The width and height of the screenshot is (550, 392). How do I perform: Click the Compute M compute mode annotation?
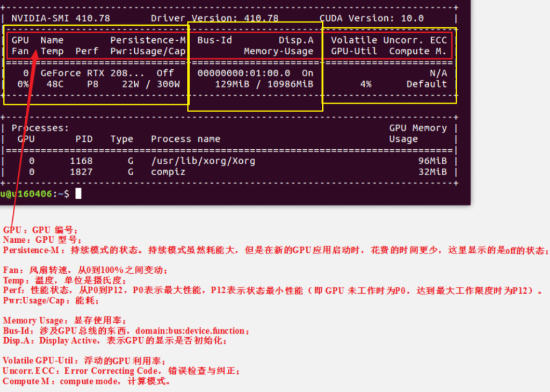point(86,381)
